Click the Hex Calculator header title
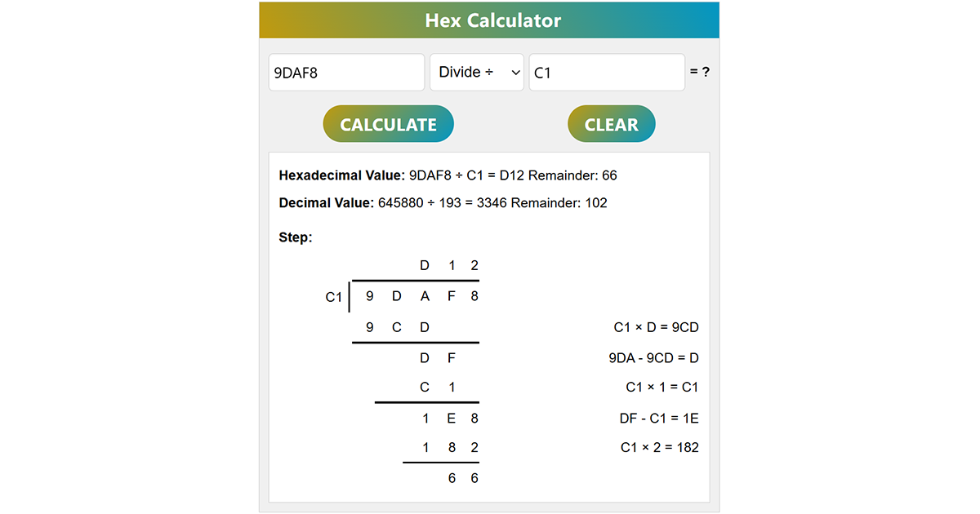This screenshot has width=980, height=514. pyautogui.click(x=492, y=20)
